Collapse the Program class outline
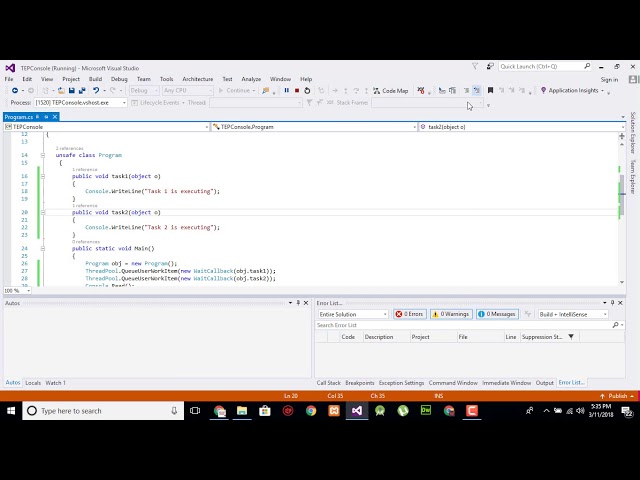Image resolution: width=640 pixels, height=480 pixels. [x=43, y=155]
